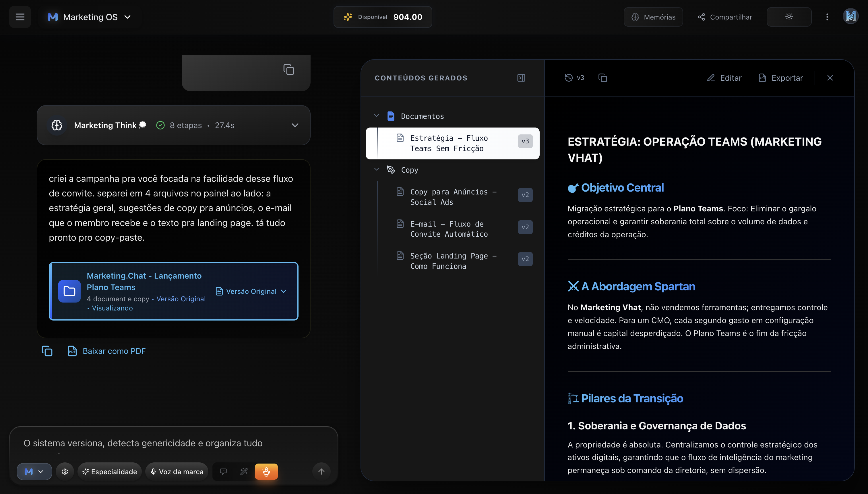Click the orange voice agent icon

tap(266, 471)
